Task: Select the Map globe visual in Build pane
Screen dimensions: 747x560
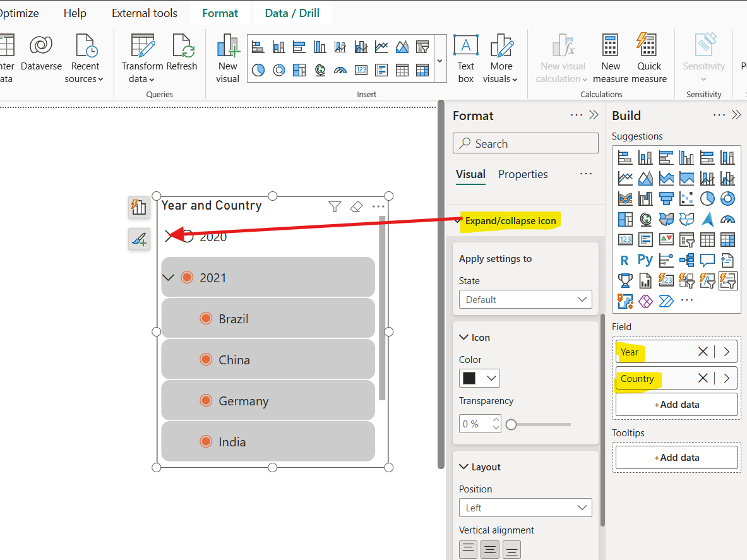Action: (645, 219)
